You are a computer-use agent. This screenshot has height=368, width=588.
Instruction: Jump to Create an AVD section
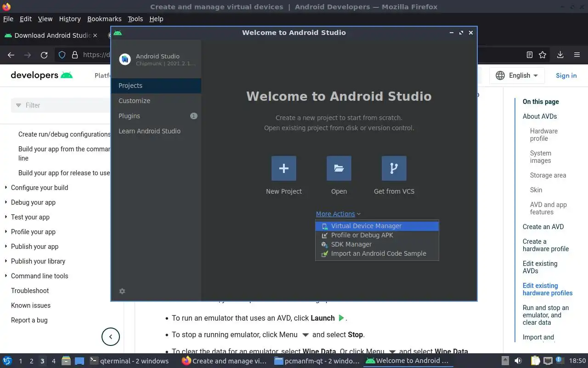coord(543,227)
